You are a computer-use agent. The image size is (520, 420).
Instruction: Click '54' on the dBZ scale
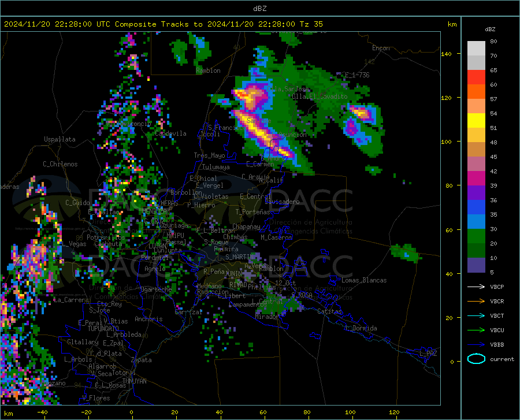click(493, 114)
